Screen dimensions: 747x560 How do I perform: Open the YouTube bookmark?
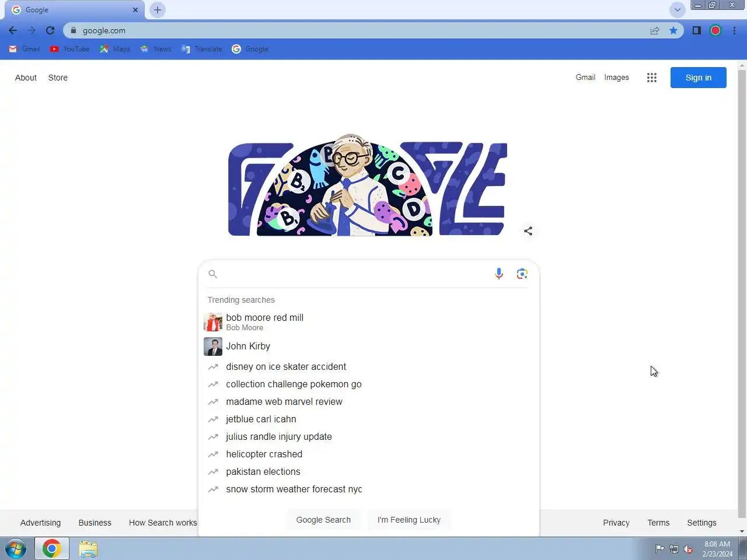pyautogui.click(x=69, y=49)
